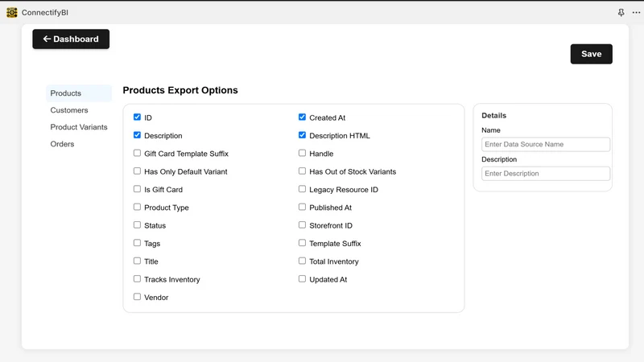The width and height of the screenshot is (644, 362).
Task: Uncheck the Created At checkbox
Action: coord(303,117)
